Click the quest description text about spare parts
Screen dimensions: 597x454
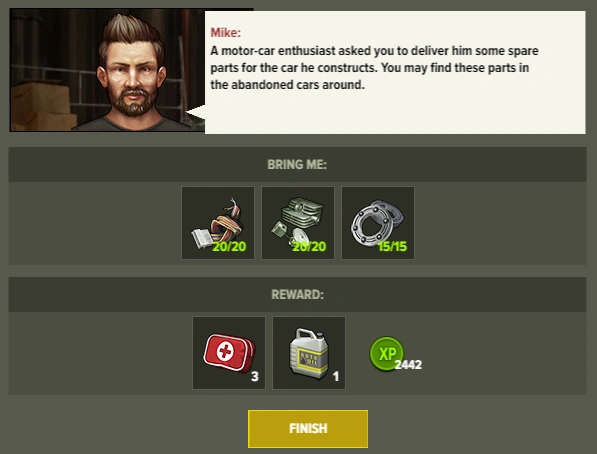pyautogui.click(x=374, y=68)
